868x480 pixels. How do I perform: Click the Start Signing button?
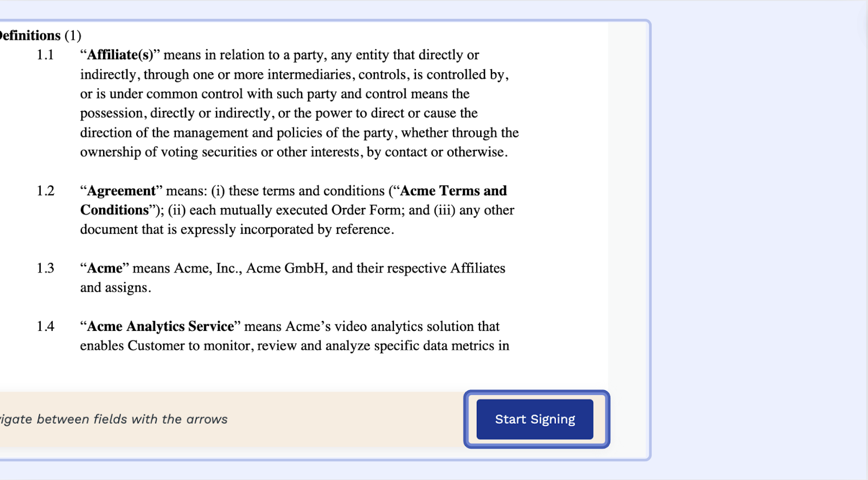click(535, 419)
